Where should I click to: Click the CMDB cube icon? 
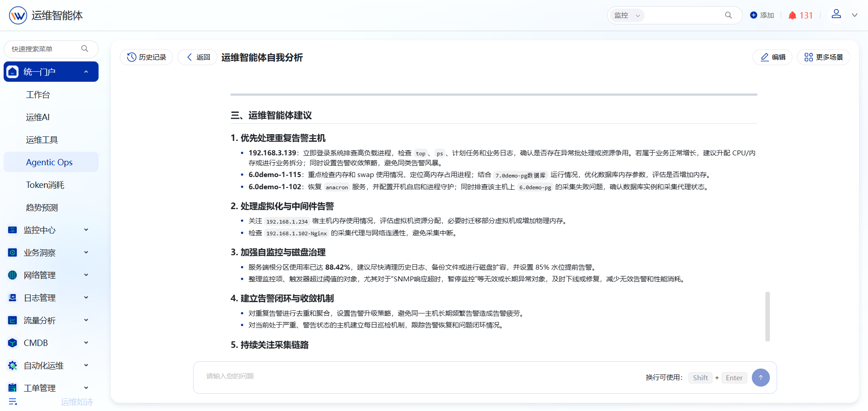(x=13, y=343)
